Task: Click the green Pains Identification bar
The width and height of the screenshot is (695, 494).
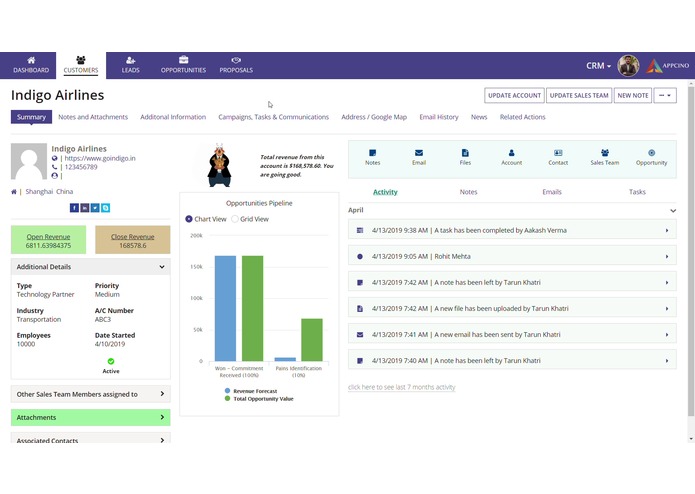Action: (312, 340)
